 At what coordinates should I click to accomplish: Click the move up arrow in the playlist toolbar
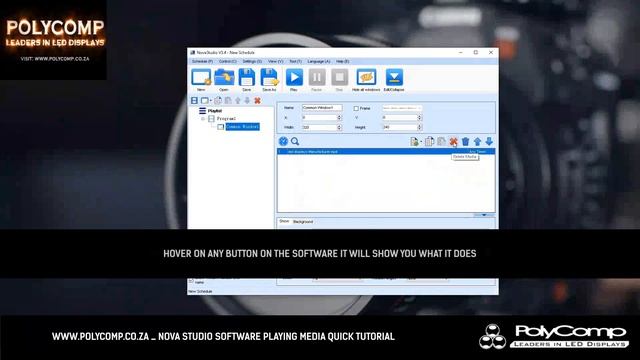pyautogui.click(x=238, y=100)
